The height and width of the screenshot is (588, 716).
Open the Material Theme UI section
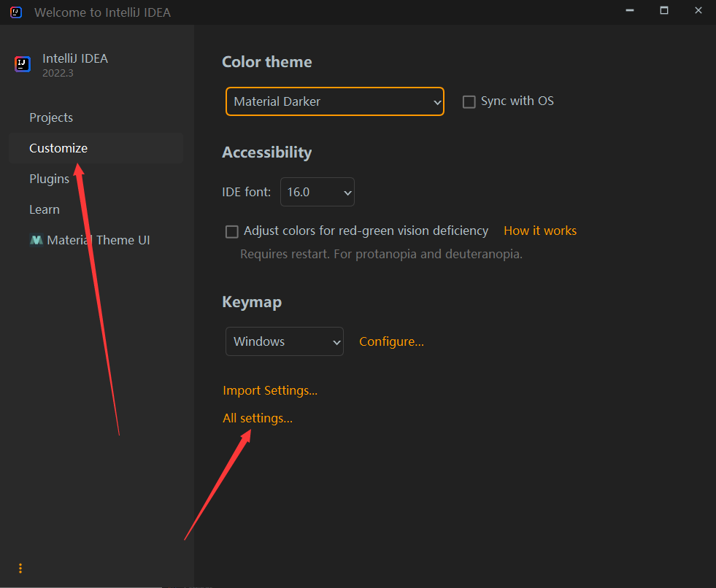[90, 240]
